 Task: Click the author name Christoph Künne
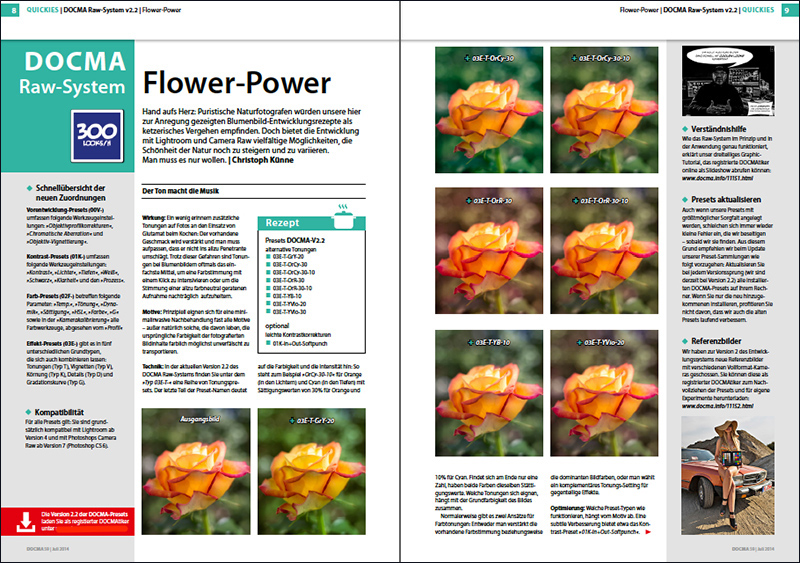point(263,160)
